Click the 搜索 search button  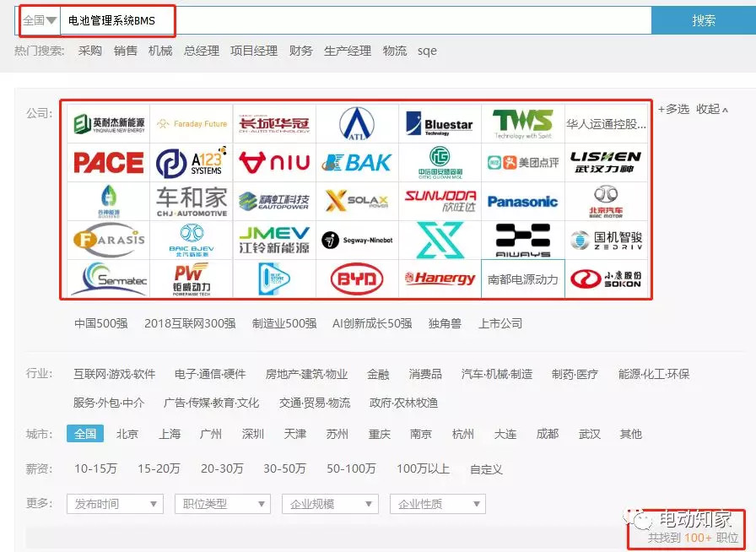coord(704,20)
